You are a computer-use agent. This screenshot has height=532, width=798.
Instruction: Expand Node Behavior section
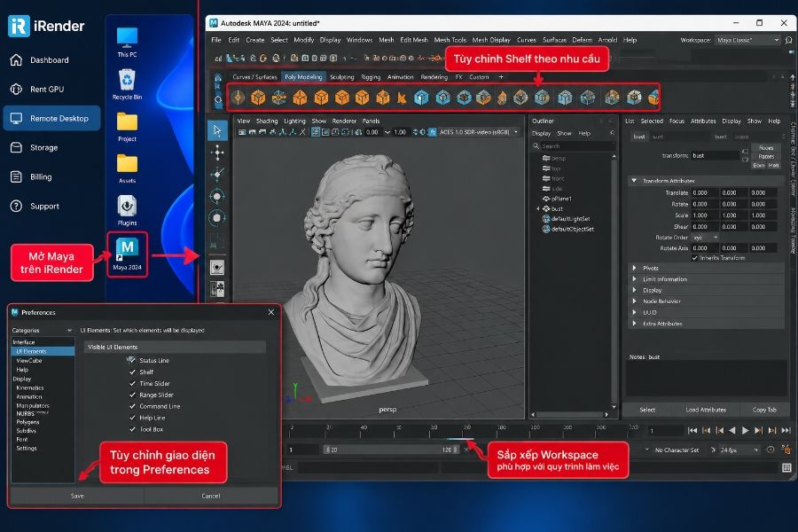634,301
